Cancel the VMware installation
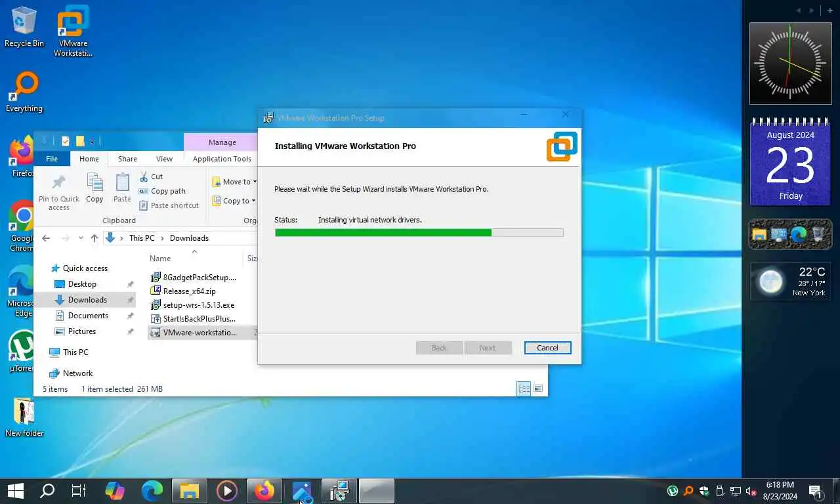 tap(547, 348)
